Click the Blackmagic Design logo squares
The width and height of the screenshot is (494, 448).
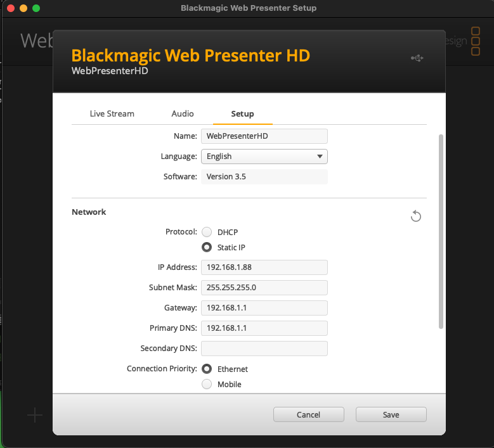click(x=476, y=41)
